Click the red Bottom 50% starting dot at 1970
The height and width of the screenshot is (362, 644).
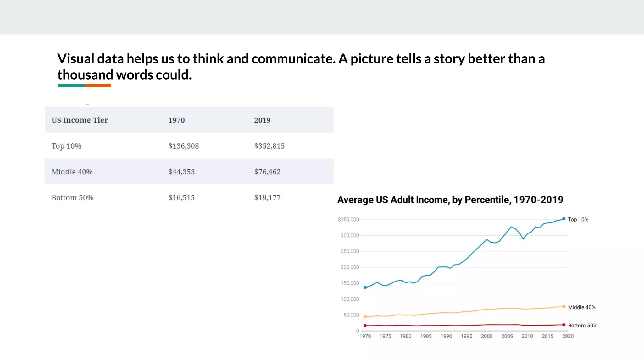(x=365, y=326)
